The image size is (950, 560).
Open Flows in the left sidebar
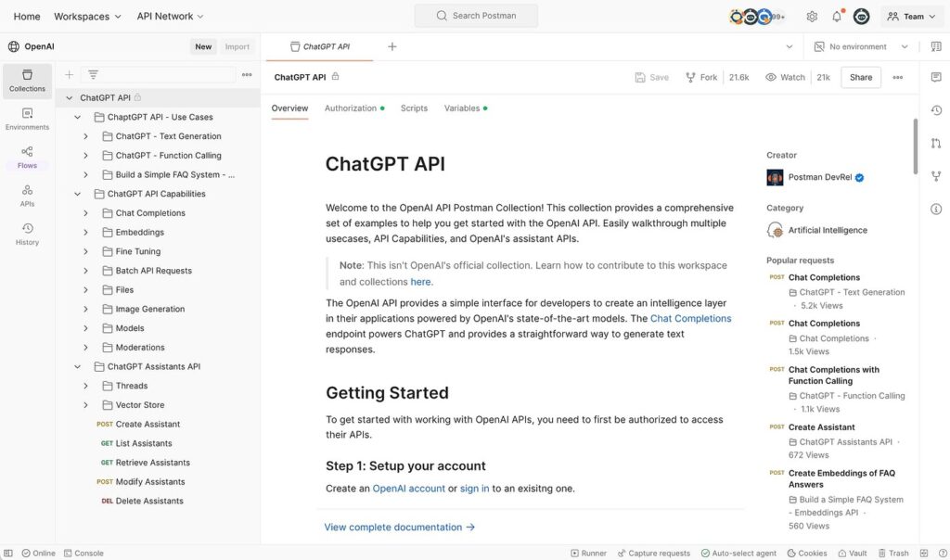27,158
